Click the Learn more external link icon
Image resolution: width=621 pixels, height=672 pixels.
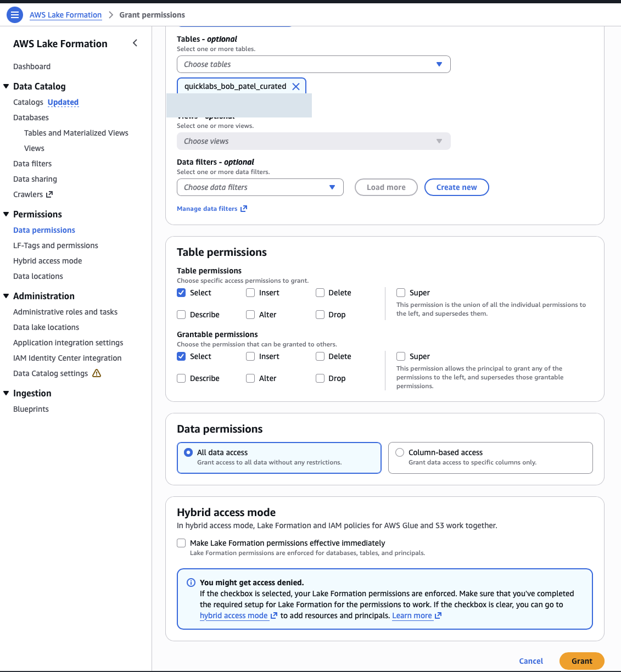(438, 615)
